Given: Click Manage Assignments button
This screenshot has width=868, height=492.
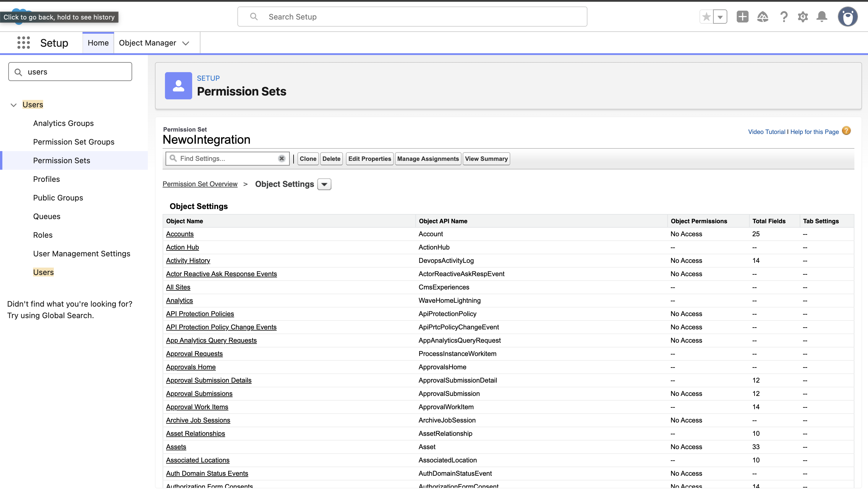Looking at the screenshot, I should 428,158.
